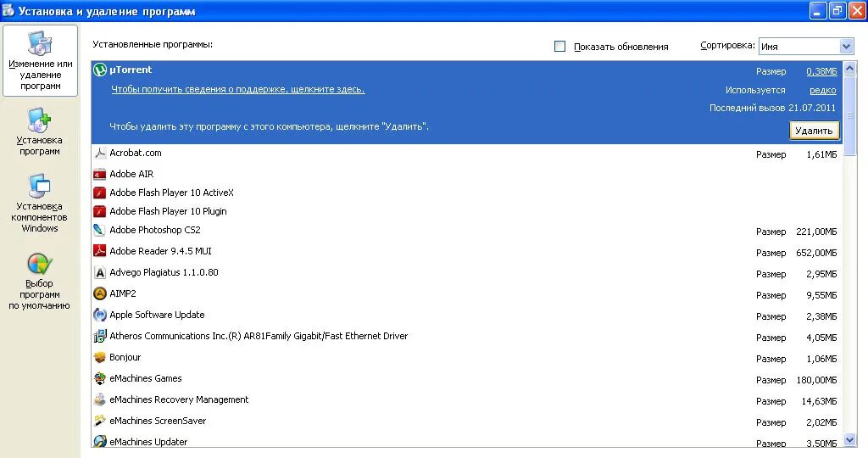Click the size value 652,00МБ
Image resolution: width=868 pixels, height=458 pixels.
point(816,253)
